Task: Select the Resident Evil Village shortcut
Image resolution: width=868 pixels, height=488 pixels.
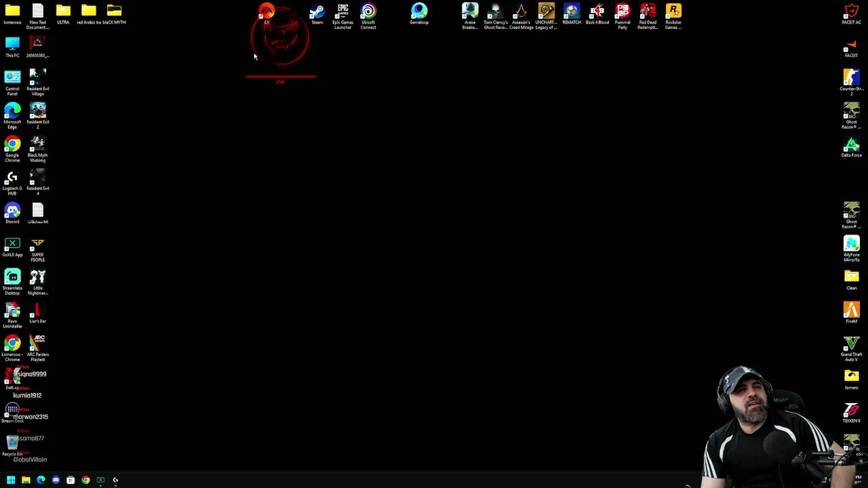Action: click(x=37, y=83)
